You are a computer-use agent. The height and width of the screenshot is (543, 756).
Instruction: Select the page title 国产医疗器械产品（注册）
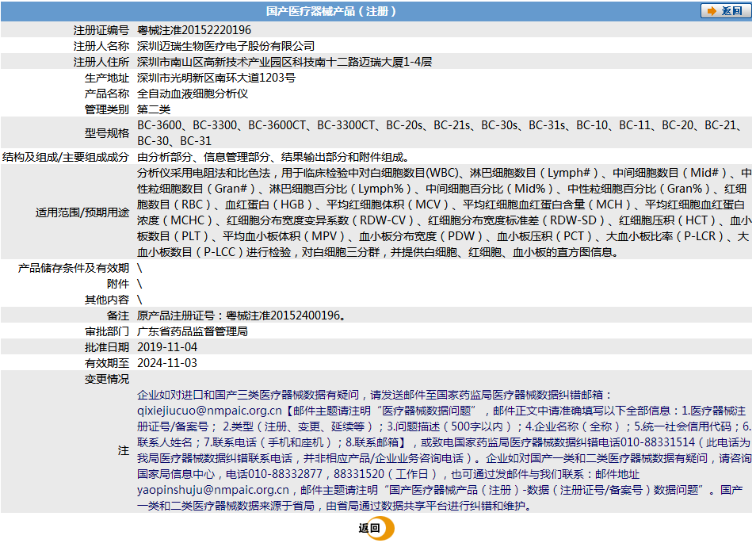click(x=331, y=11)
